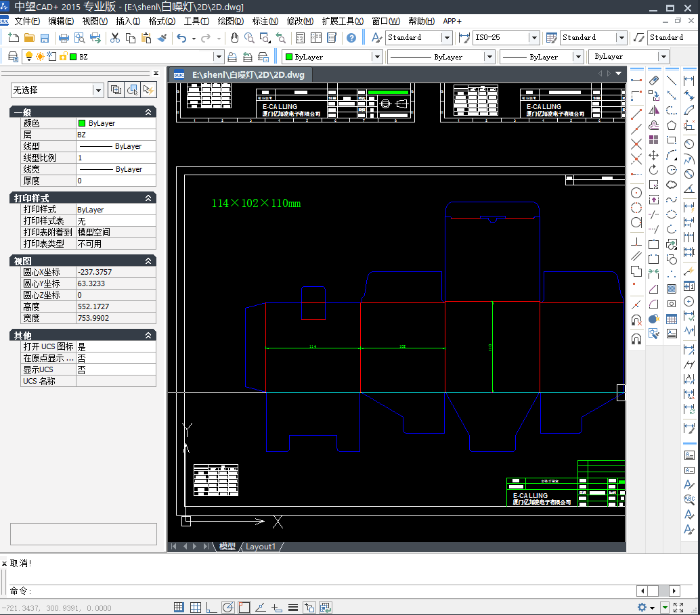
Task: Open the BZ layer dropdown
Action: pos(218,57)
